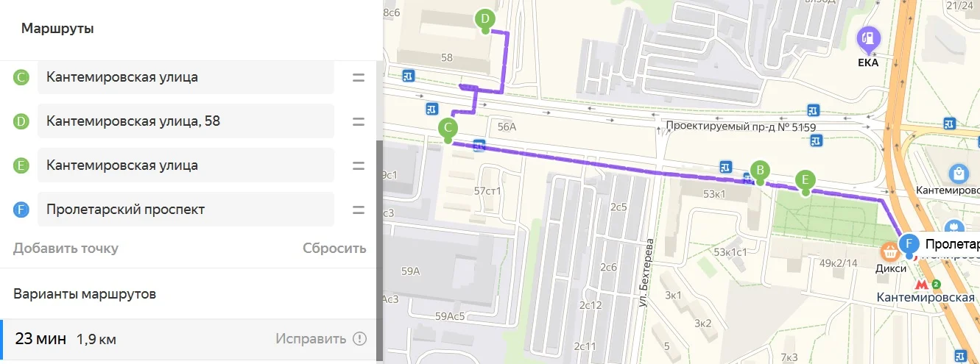
Task: Grab the drag handle for Пролетарский проспект
Action: point(359,210)
